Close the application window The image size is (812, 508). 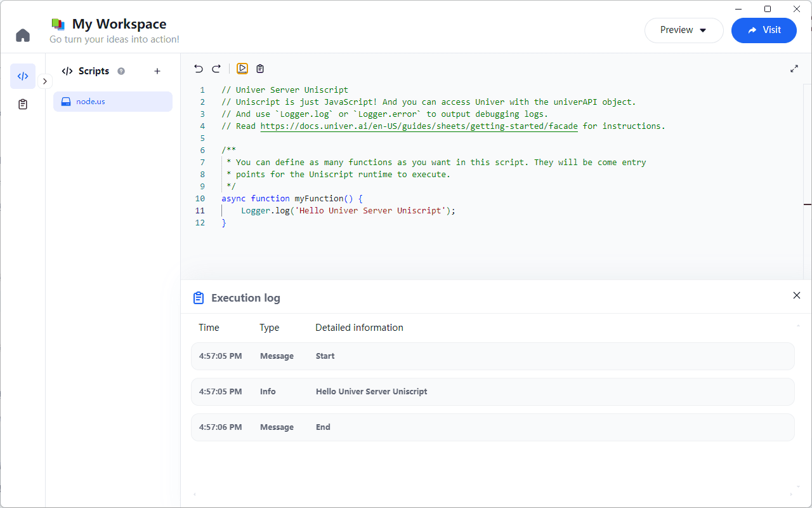point(797,9)
